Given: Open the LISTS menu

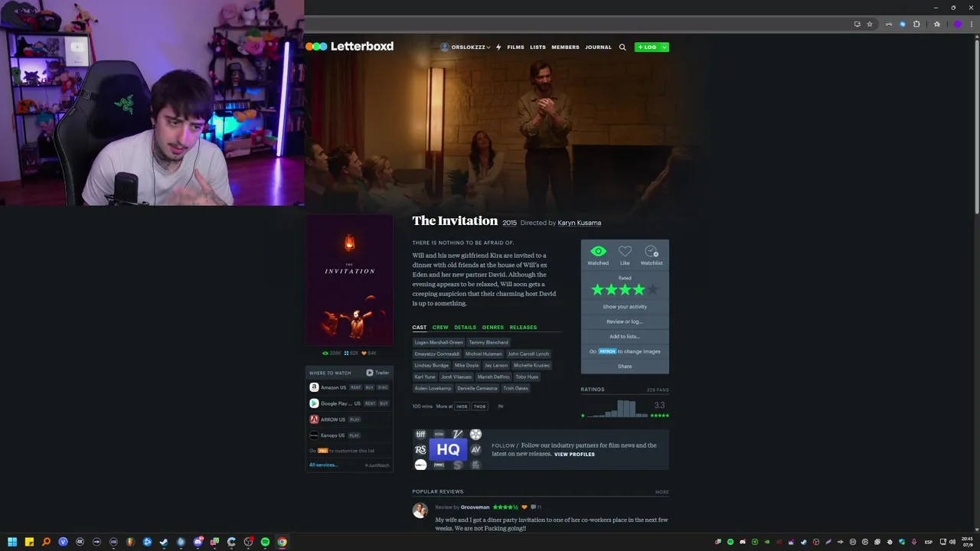Looking at the screenshot, I should click(x=537, y=47).
